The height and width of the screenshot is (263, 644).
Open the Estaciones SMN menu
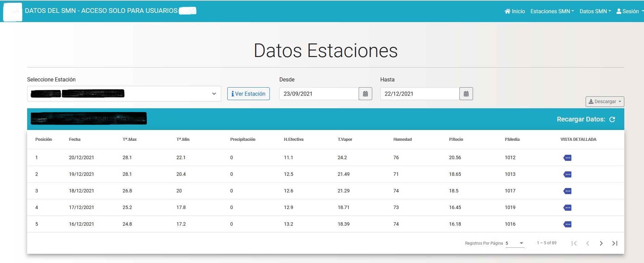552,11
